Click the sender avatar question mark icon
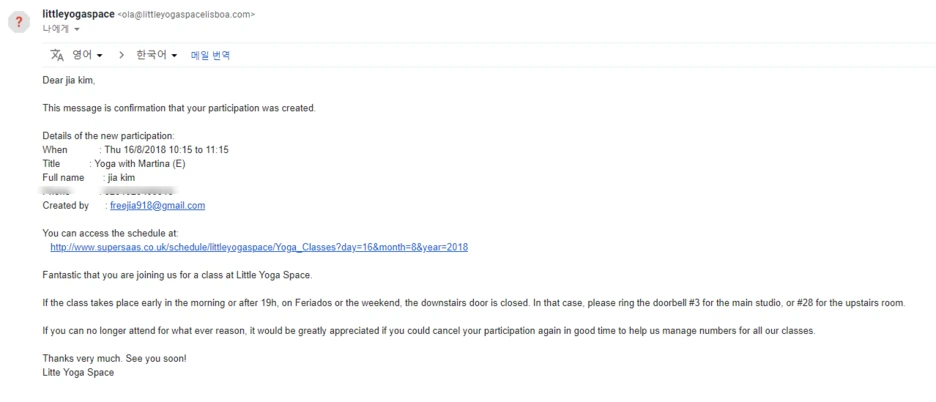This screenshot has height=402, width=936. (19, 23)
